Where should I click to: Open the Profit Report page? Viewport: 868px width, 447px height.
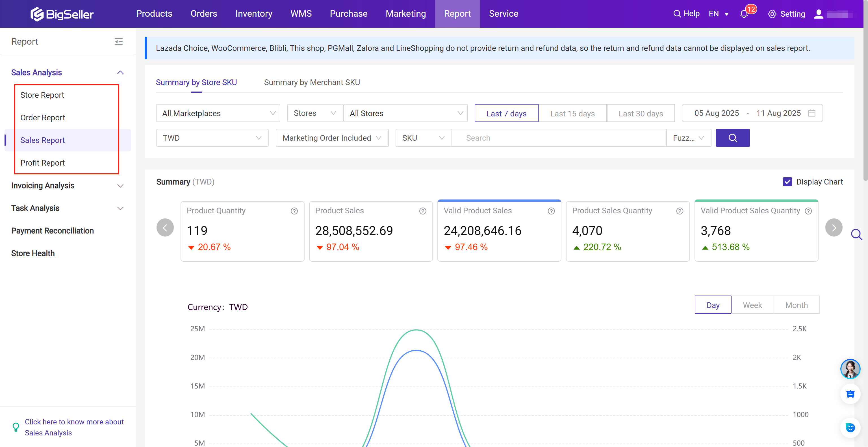(x=42, y=163)
